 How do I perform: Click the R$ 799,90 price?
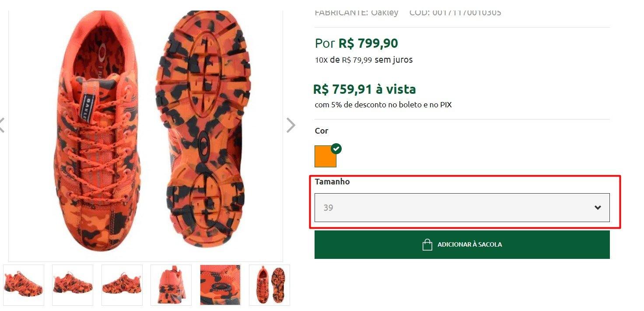tap(368, 43)
